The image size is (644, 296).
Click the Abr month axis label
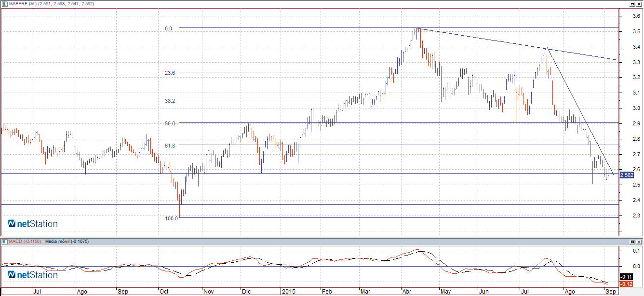click(x=408, y=292)
